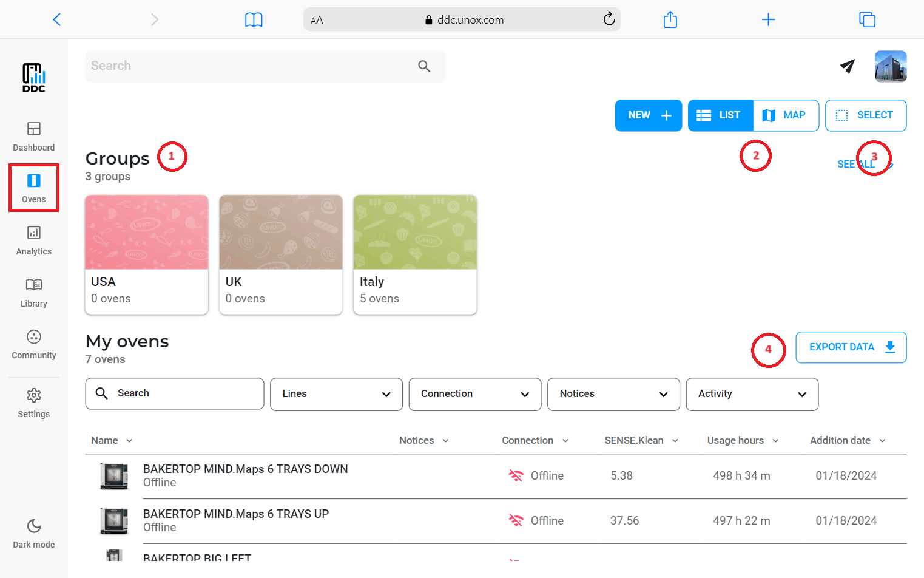Open Settings from the sidebar

(x=34, y=403)
